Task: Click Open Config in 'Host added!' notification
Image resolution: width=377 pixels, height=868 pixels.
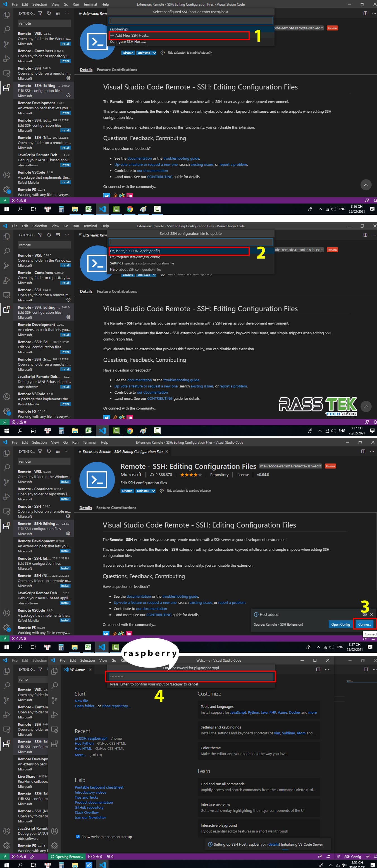Action: (x=341, y=625)
